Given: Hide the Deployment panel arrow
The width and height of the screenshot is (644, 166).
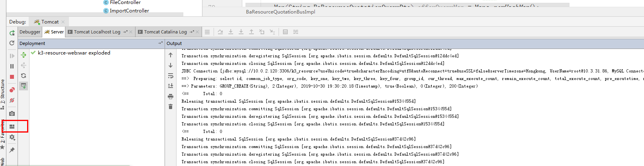Looking at the screenshot, I should 160,43.
